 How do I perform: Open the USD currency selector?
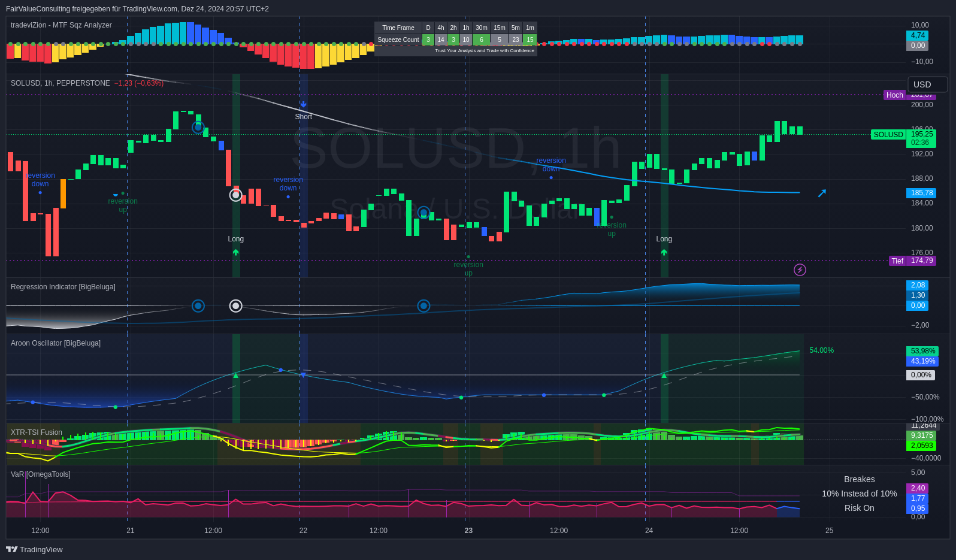(x=927, y=84)
